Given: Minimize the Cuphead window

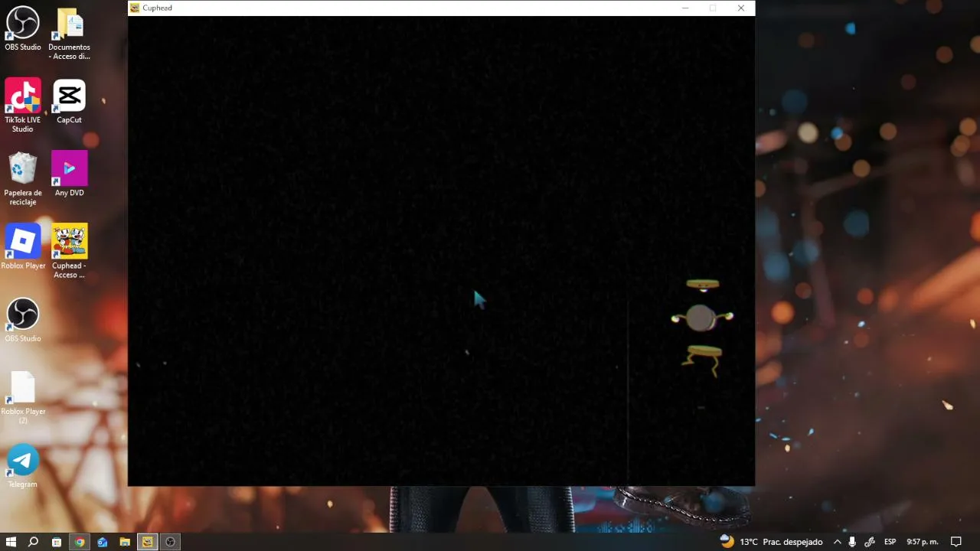Looking at the screenshot, I should [685, 8].
